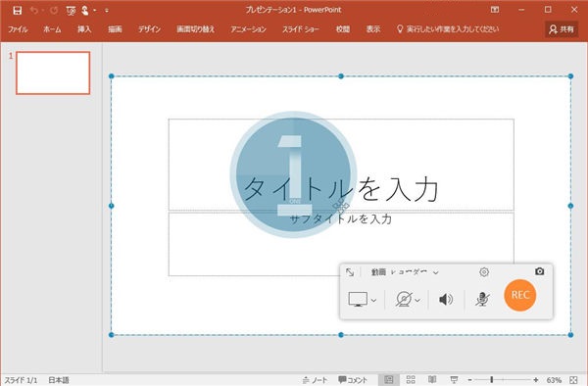
Task: Click the bottom-right recording area handle
Action: tap(570, 335)
